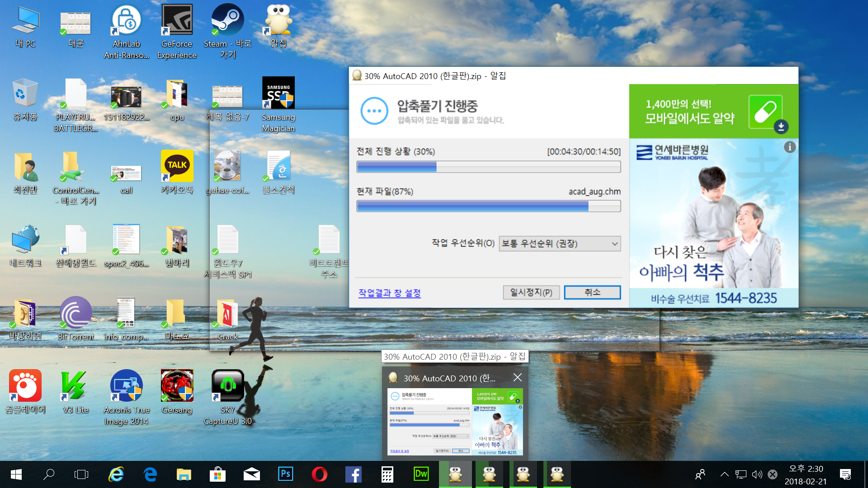Open Mail app on taskbar
868x488 pixels.
click(x=251, y=474)
